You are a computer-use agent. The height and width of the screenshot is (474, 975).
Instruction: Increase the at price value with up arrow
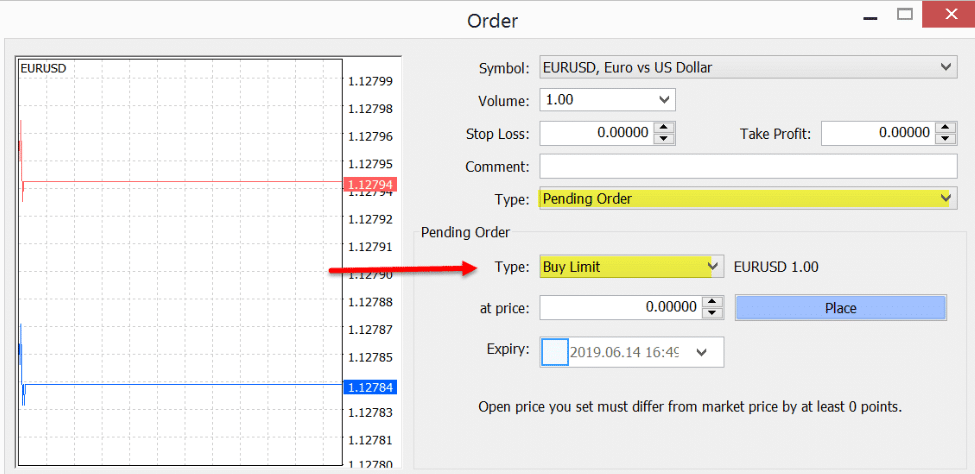click(713, 301)
